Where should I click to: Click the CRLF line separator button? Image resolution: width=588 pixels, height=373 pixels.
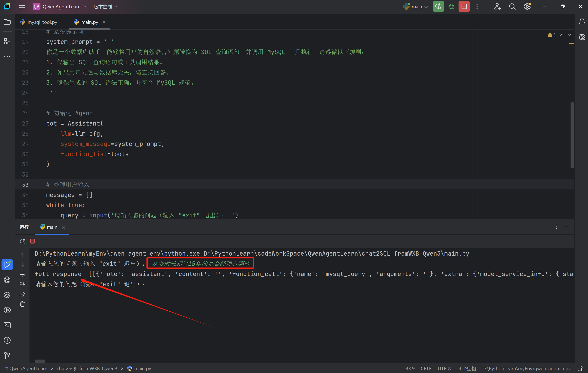click(x=426, y=368)
